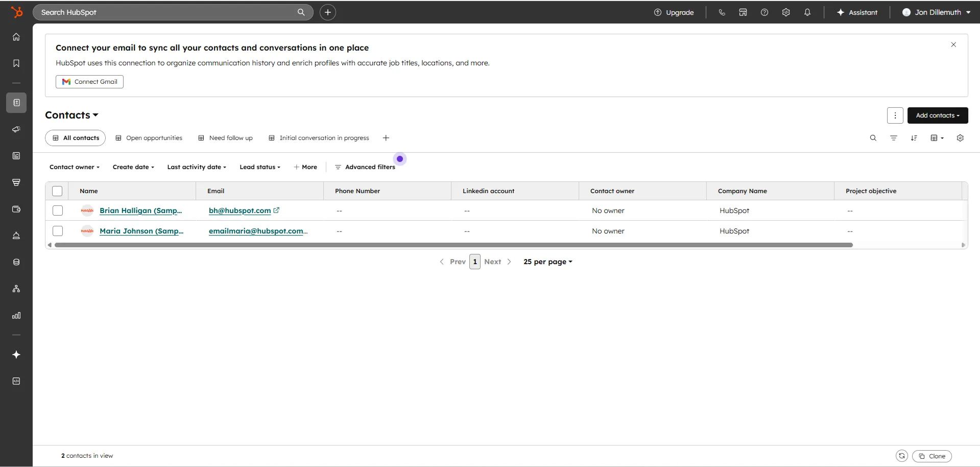Click the bh@hubspot.com email link

click(240, 211)
